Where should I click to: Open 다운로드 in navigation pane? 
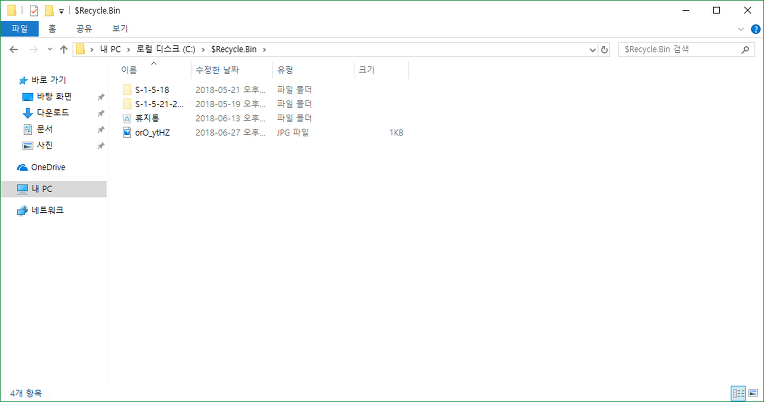click(53, 113)
